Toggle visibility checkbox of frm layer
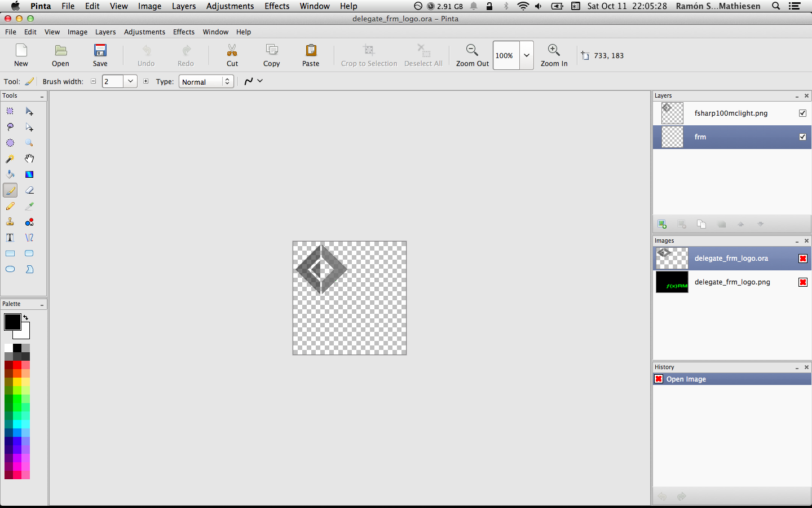The height and width of the screenshot is (508, 812). pyautogui.click(x=802, y=137)
